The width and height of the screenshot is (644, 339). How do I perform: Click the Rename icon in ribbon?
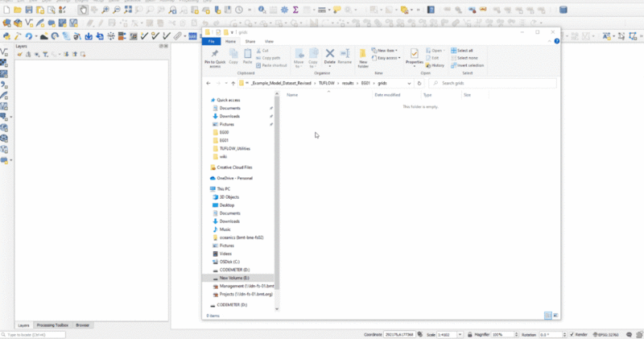(345, 54)
